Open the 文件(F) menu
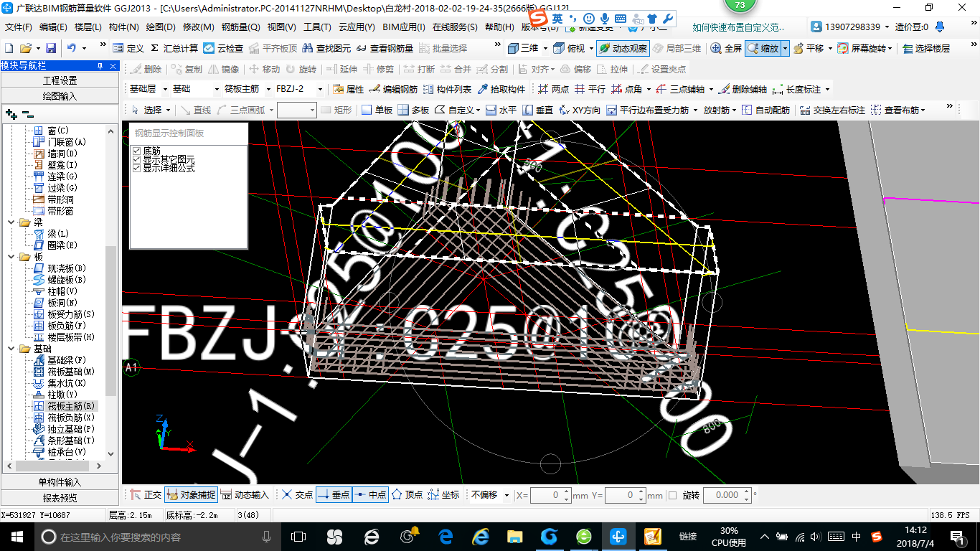980x551 pixels. coord(19,27)
